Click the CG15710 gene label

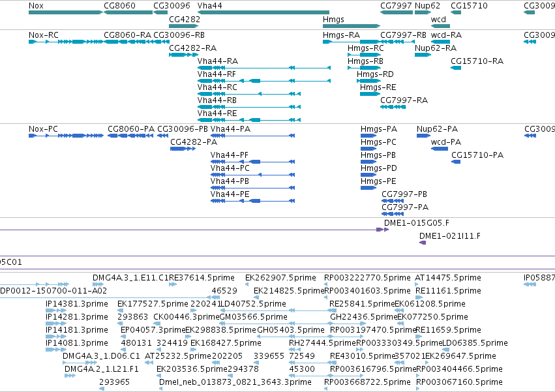(469, 6)
